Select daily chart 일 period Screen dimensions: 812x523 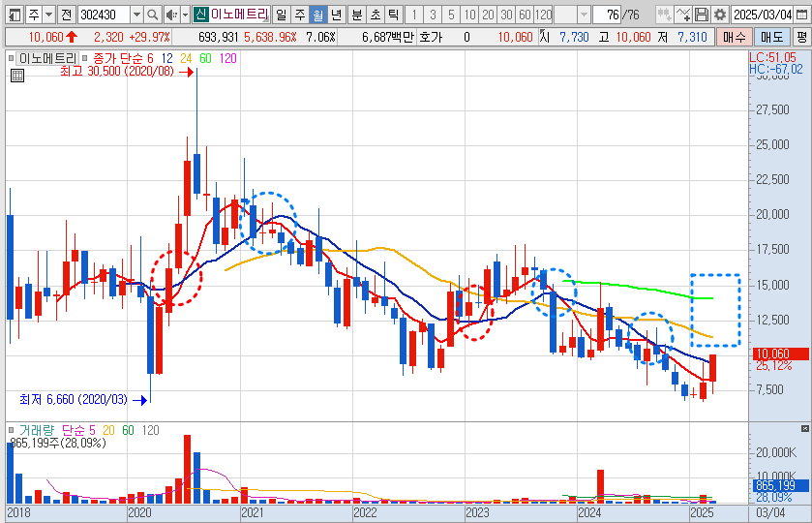point(282,15)
